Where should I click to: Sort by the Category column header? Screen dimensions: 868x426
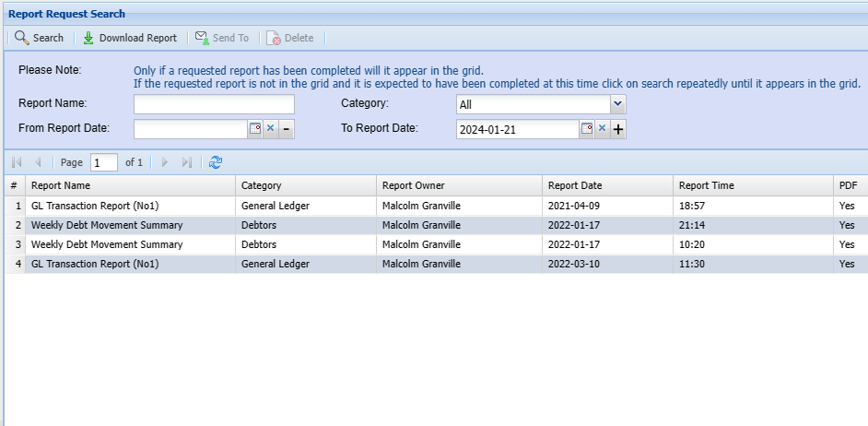coord(306,185)
